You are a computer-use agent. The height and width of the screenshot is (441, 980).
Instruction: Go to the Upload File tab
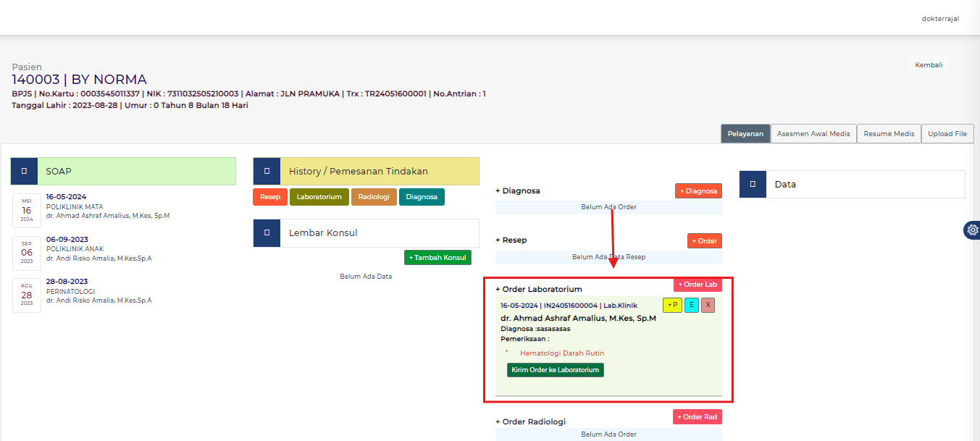947,134
